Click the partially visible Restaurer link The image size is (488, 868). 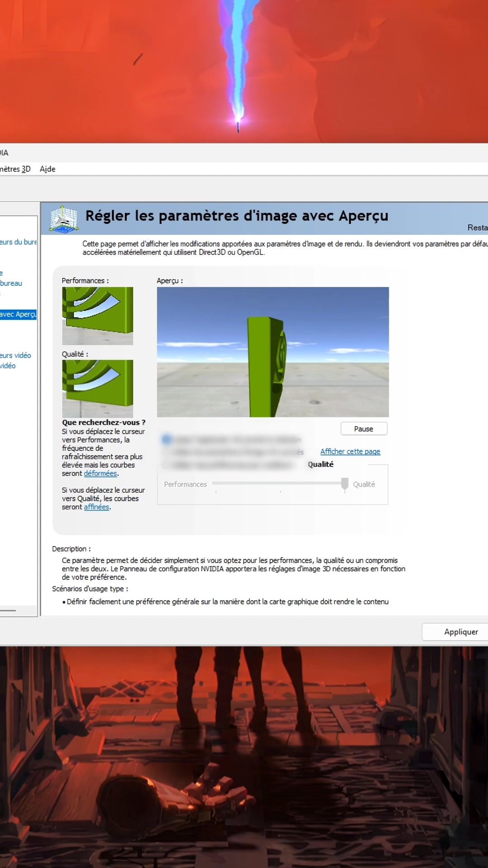[478, 227]
